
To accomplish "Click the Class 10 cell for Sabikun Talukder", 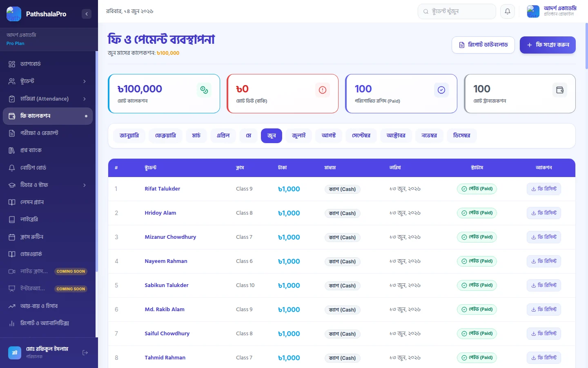I will 245,285.
